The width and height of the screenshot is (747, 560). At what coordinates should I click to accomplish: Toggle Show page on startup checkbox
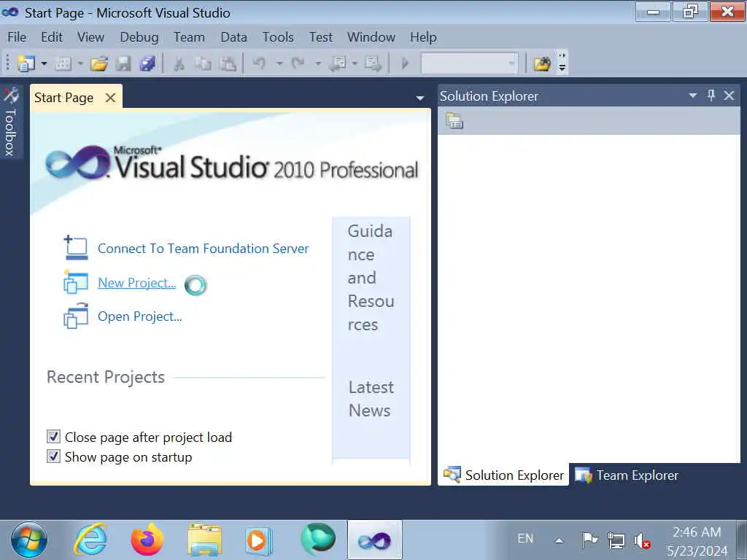pyautogui.click(x=53, y=456)
